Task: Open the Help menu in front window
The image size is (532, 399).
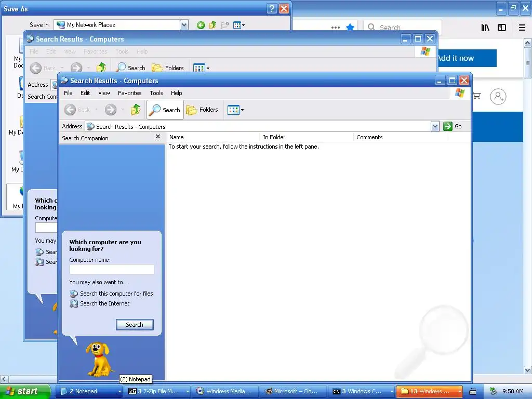Action: (x=177, y=93)
